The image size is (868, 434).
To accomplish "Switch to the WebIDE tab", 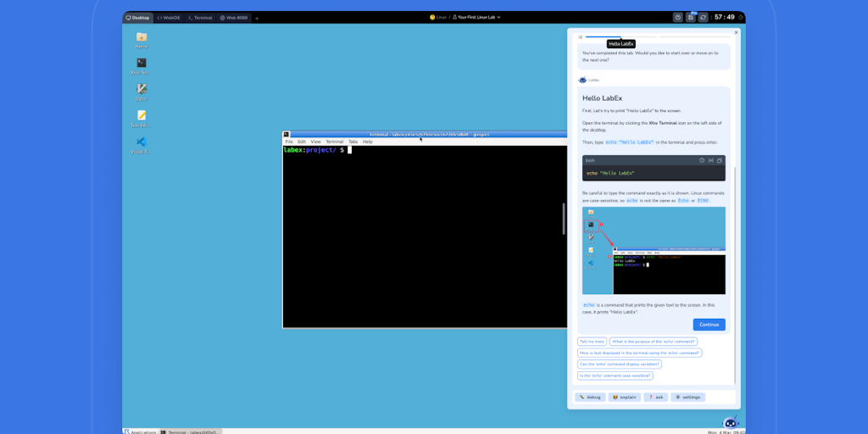I will click(169, 17).
